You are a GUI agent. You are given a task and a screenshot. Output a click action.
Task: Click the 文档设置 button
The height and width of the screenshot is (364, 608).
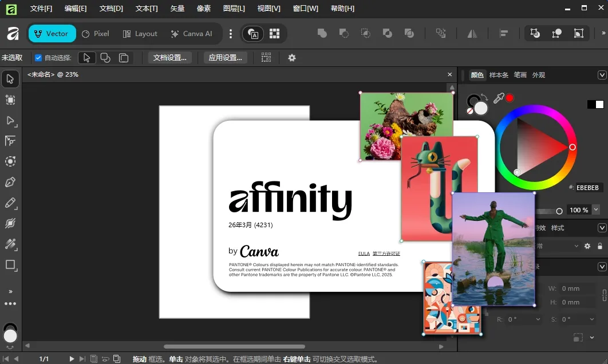coord(169,57)
